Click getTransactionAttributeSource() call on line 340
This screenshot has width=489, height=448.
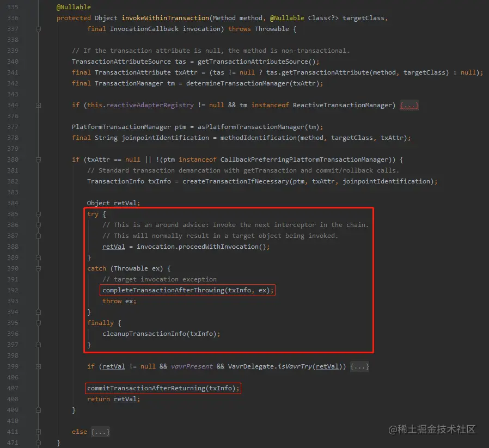tap(256, 62)
